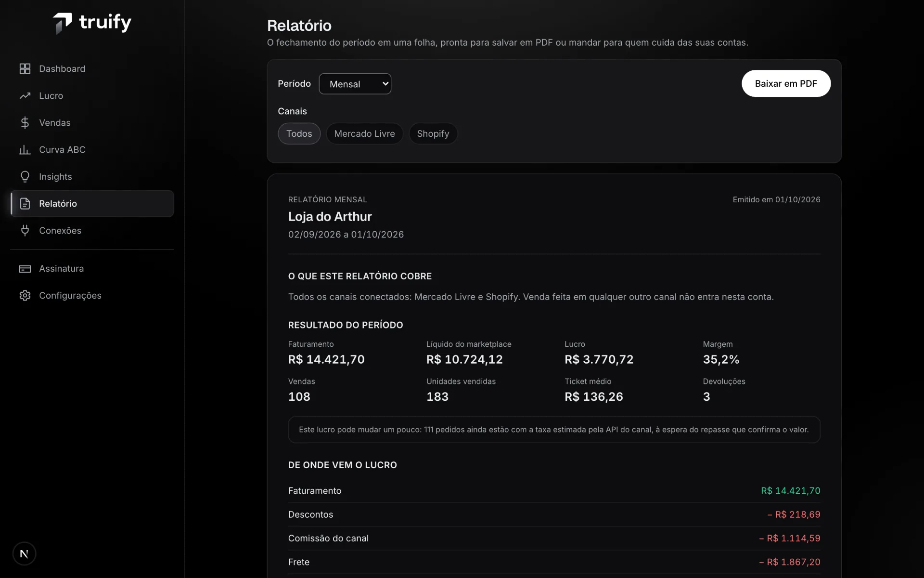Viewport: 924px width, 578px height.
Task: Open the Lucro section
Action: point(92,96)
